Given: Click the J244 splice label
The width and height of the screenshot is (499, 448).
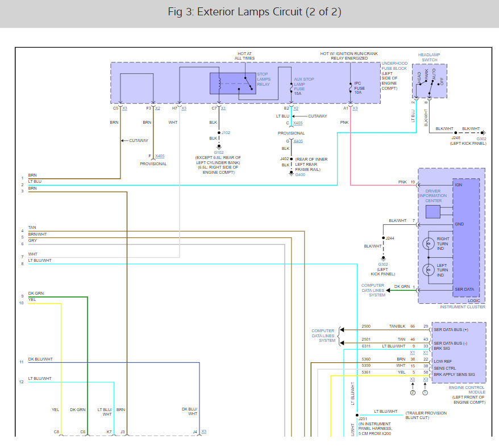Looking at the screenshot, I should tap(390, 238).
